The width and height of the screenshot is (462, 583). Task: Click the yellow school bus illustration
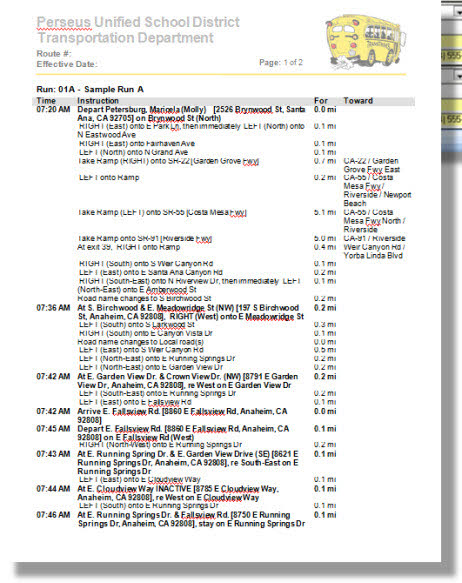click(x=365, y=42)
